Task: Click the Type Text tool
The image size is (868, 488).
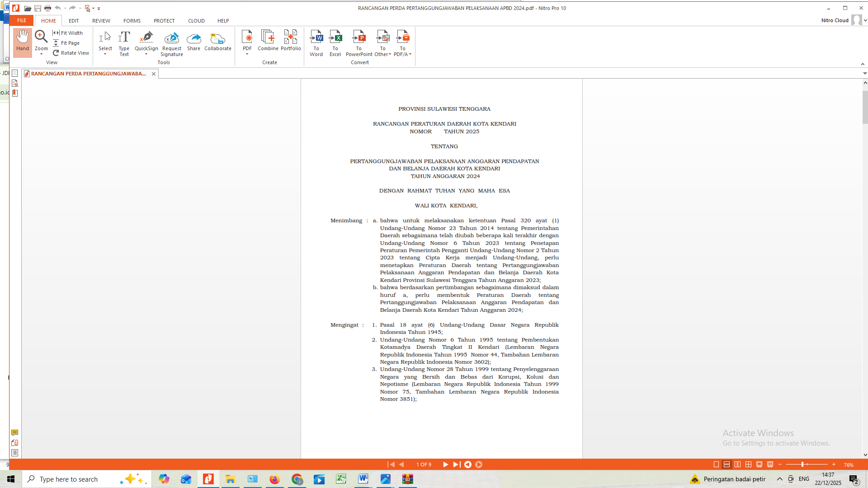Action: coord(124,43)
